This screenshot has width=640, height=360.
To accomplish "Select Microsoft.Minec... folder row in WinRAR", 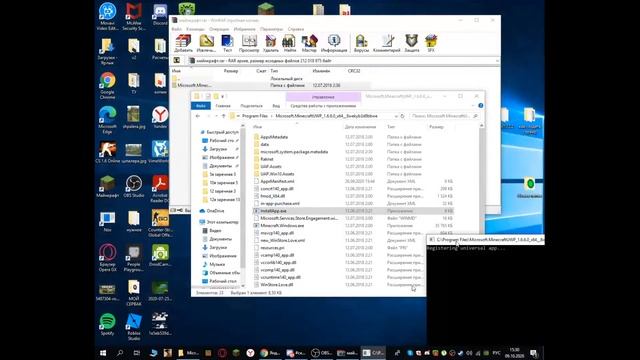I will pyautogui.click(x=271, y=85).
